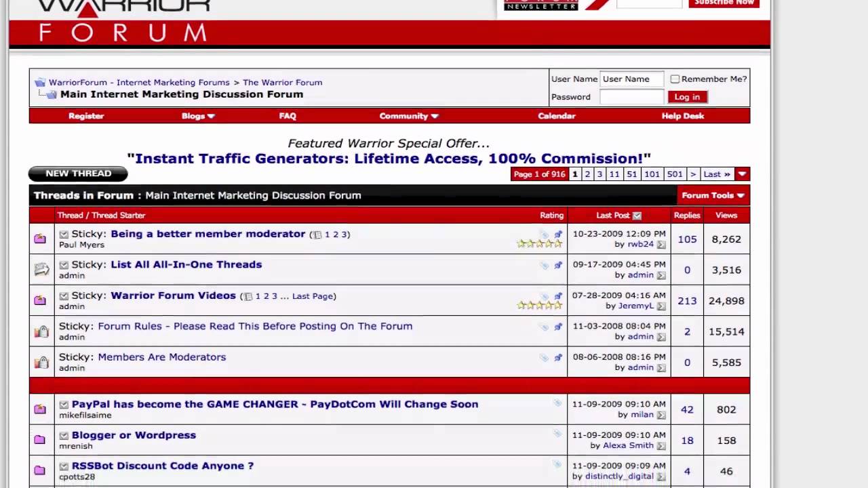Click the star rating of 'Warrior Forum Videos'
Viewport: 868px width, 488px height.
tap(540, 306)
